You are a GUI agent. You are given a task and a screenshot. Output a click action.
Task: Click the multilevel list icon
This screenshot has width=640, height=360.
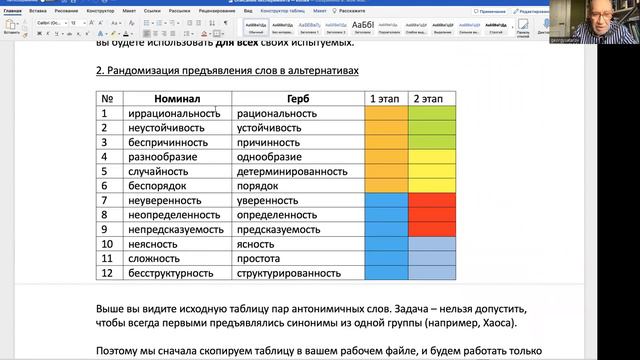click(x=172, y=23)
